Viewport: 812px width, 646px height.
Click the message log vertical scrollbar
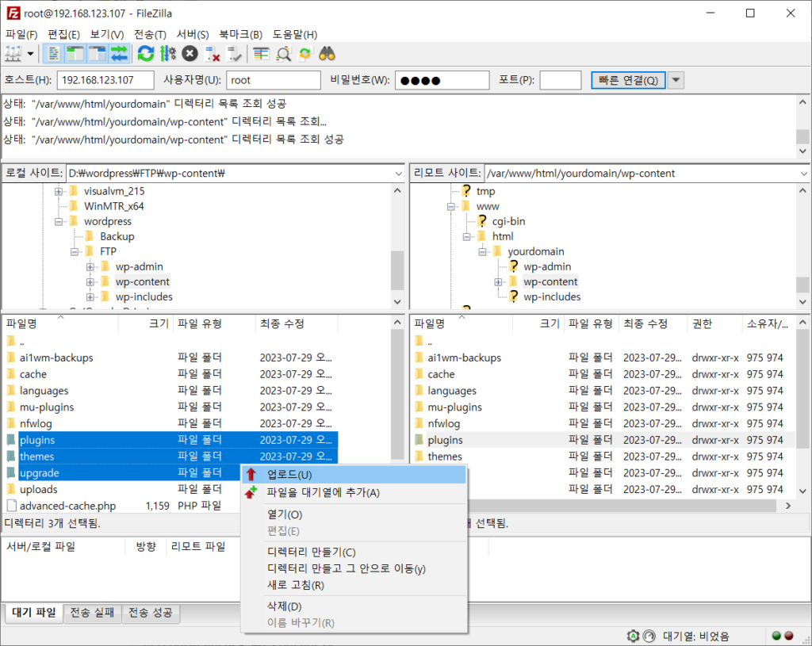click(x=802, y=127)
